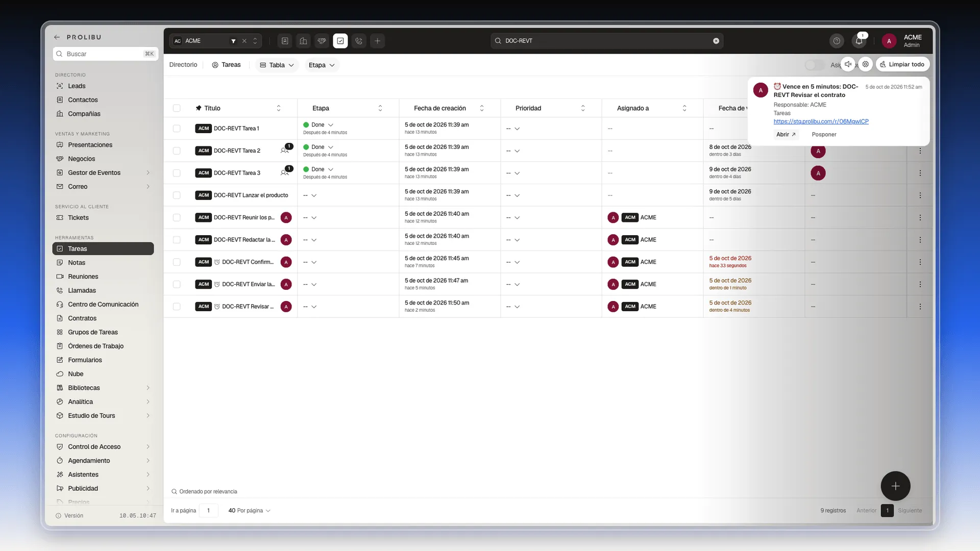Open the stg.prolibu.com link in notification
980x551 pixels.
point(821,121)
